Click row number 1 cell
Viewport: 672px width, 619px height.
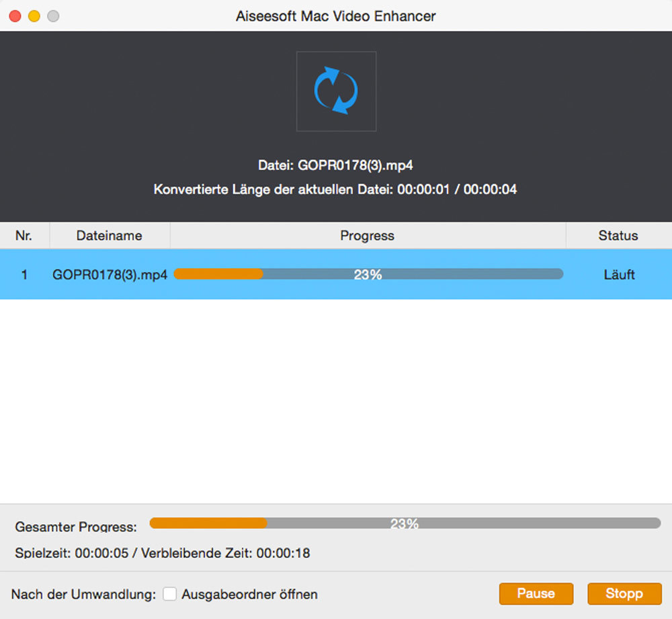24,275
